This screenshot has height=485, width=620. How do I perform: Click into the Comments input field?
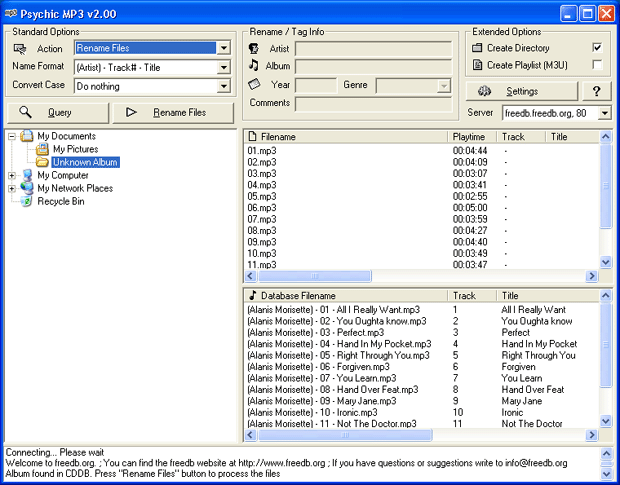click(373, 104)
